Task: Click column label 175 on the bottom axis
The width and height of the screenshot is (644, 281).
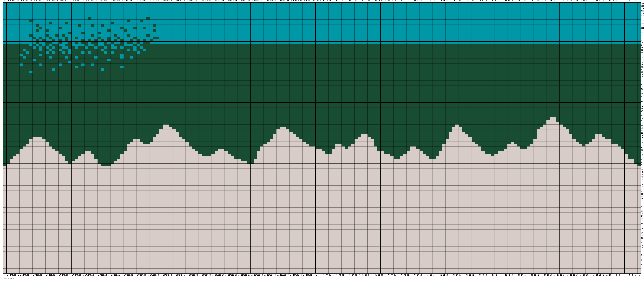Action: point(73,275)
